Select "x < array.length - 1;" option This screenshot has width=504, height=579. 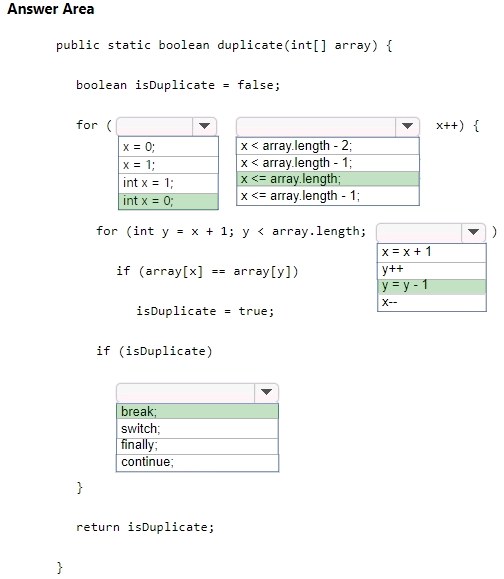click(x=328, y=163)
